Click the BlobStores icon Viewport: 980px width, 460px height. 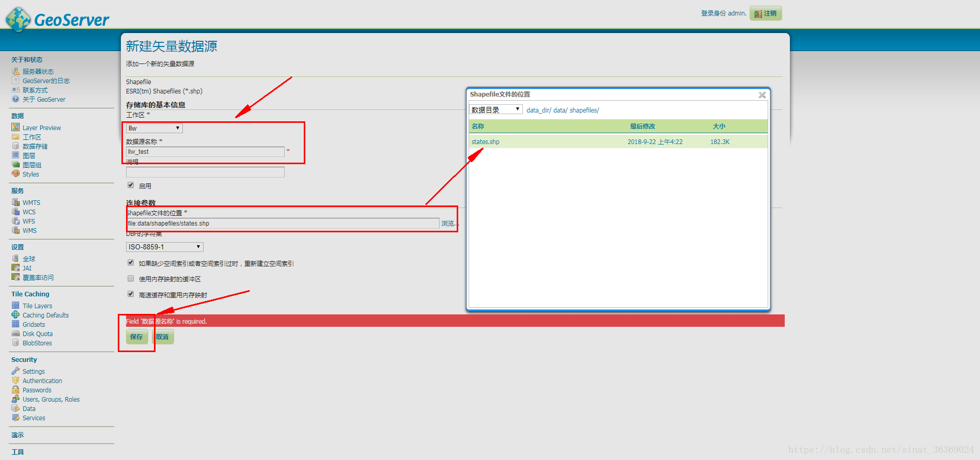tap(15, 343)
